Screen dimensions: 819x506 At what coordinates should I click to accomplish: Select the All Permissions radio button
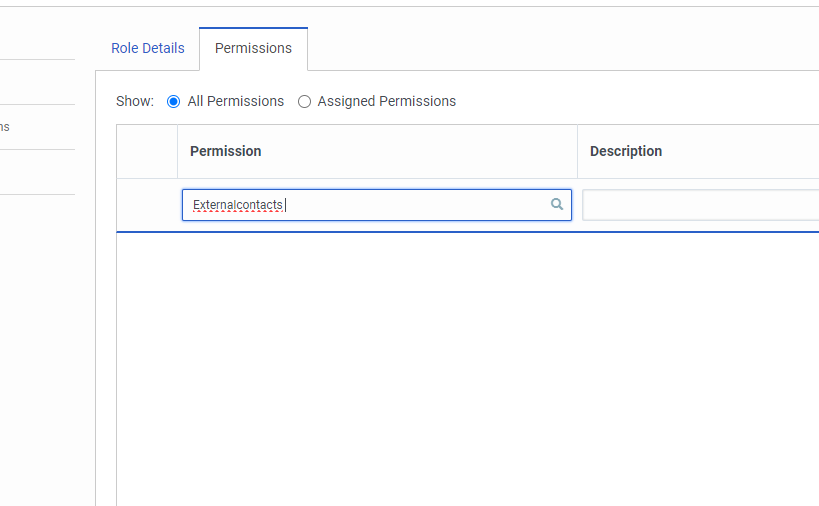[173, 101]
